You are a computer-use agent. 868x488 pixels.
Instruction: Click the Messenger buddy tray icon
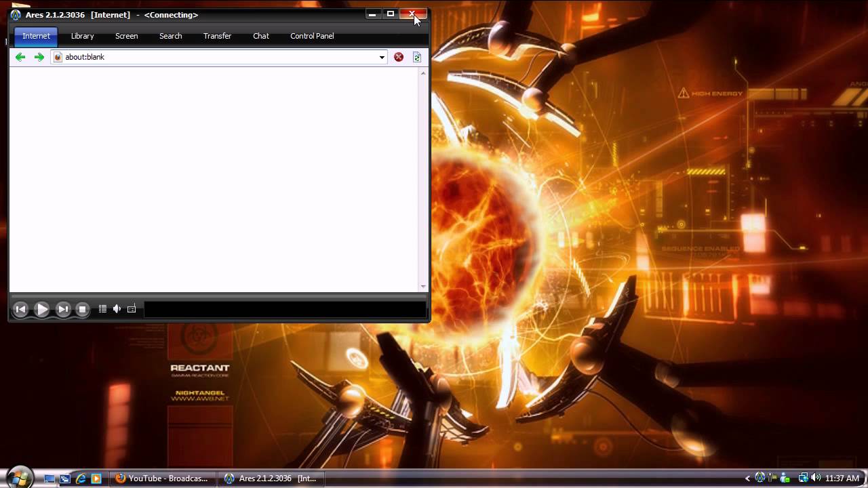coord(785,479)
